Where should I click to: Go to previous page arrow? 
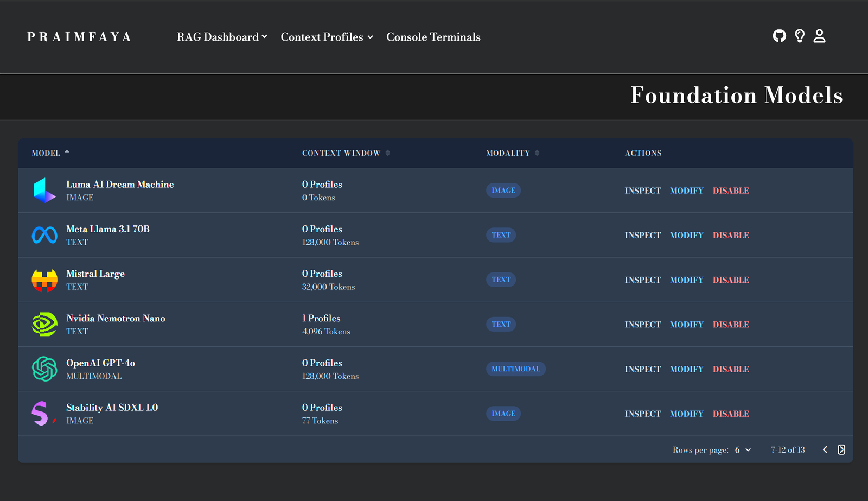point(825,449)
